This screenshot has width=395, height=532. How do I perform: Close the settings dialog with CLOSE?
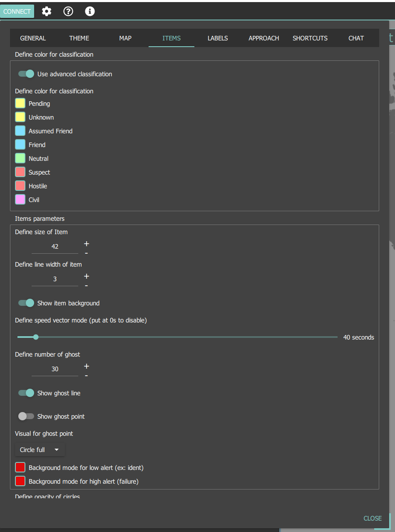coord(373,518)
